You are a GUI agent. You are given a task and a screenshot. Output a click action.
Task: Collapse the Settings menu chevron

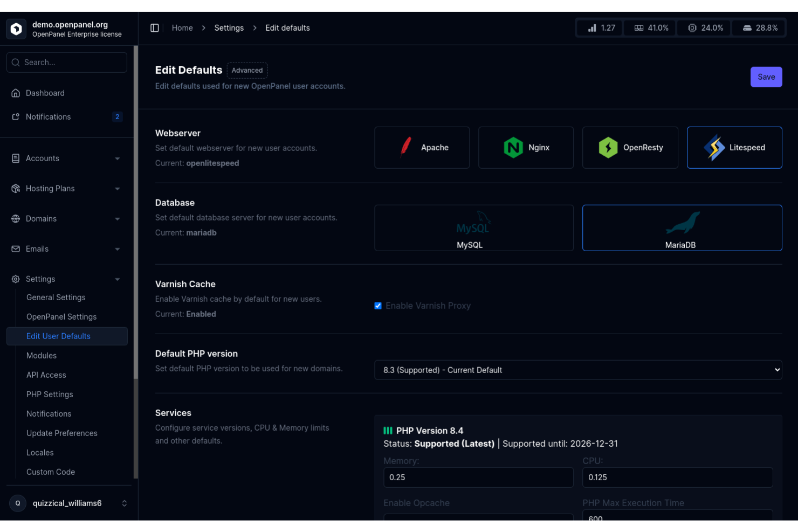tap(118, 279)
